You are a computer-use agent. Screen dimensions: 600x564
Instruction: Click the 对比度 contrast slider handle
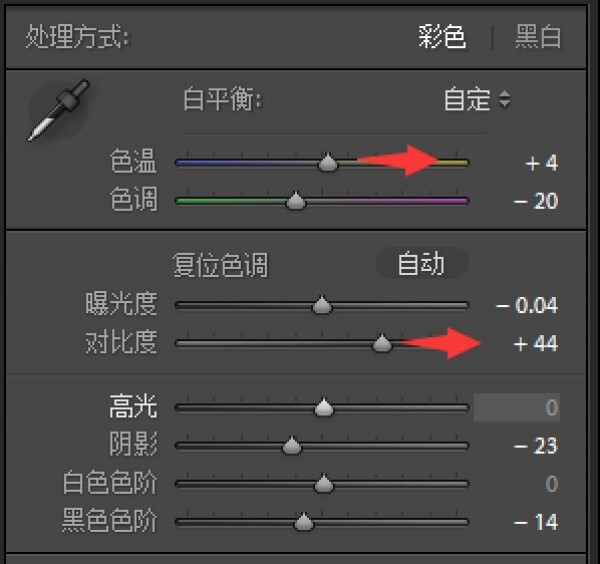[x=382, y=343]
